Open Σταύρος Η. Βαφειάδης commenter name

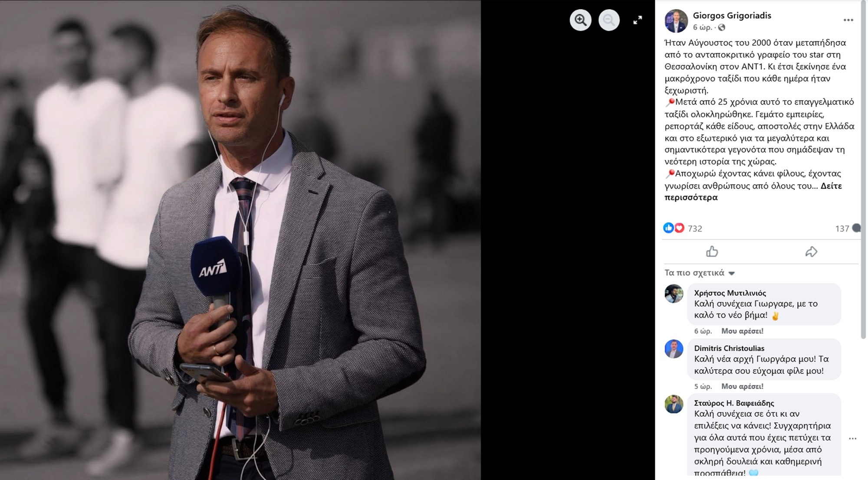coord(734,403)
